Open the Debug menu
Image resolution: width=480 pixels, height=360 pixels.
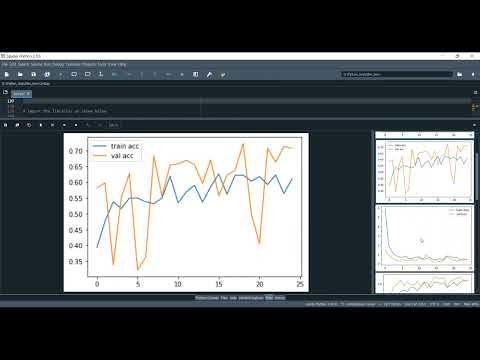(58, 64)
